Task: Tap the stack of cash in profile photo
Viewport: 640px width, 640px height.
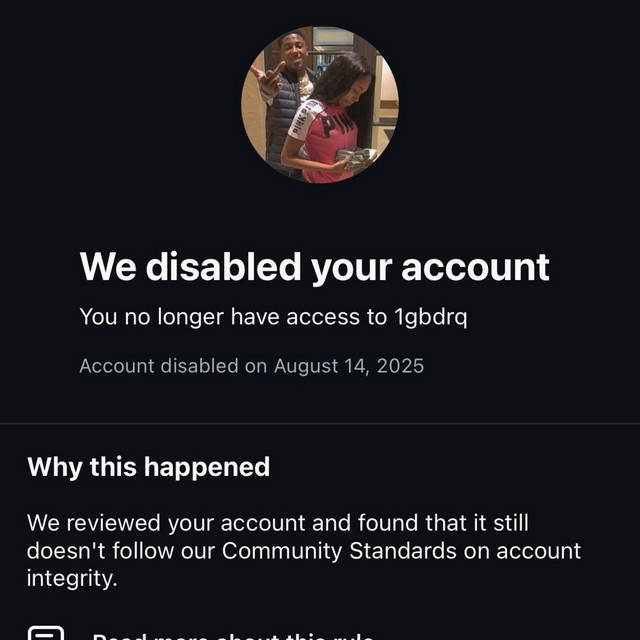Action: (x=354, y=156)
